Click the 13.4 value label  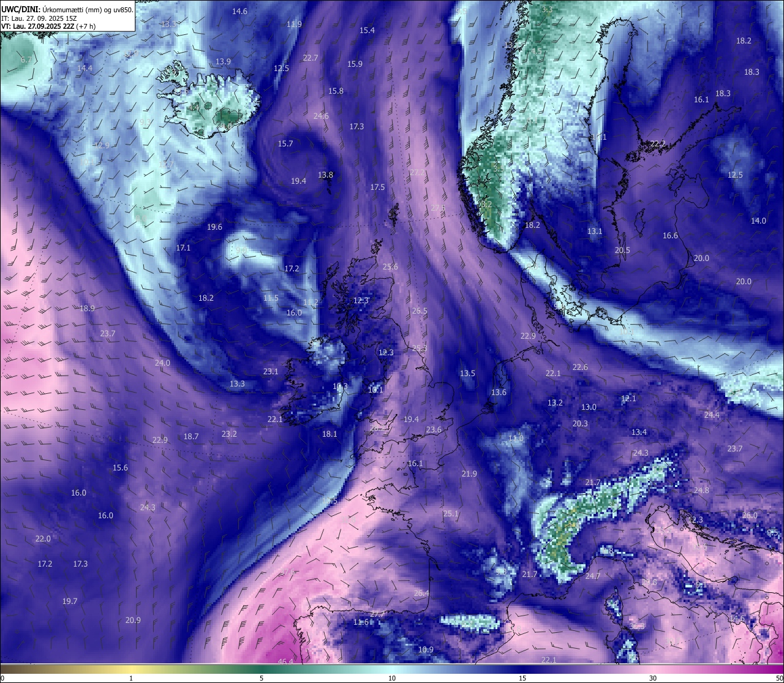pyautogui.click(x=639, y=432)
